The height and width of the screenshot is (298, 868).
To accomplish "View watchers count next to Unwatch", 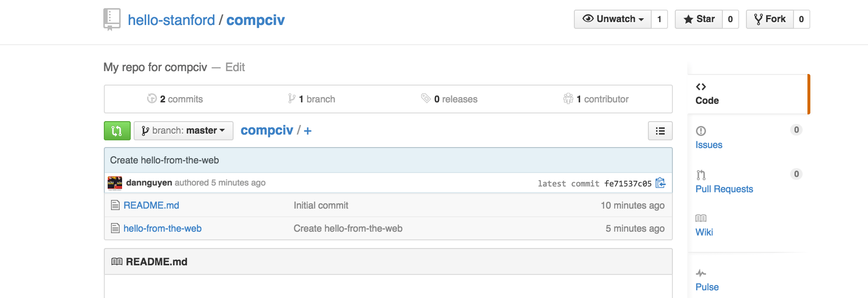I will (659, 19).
